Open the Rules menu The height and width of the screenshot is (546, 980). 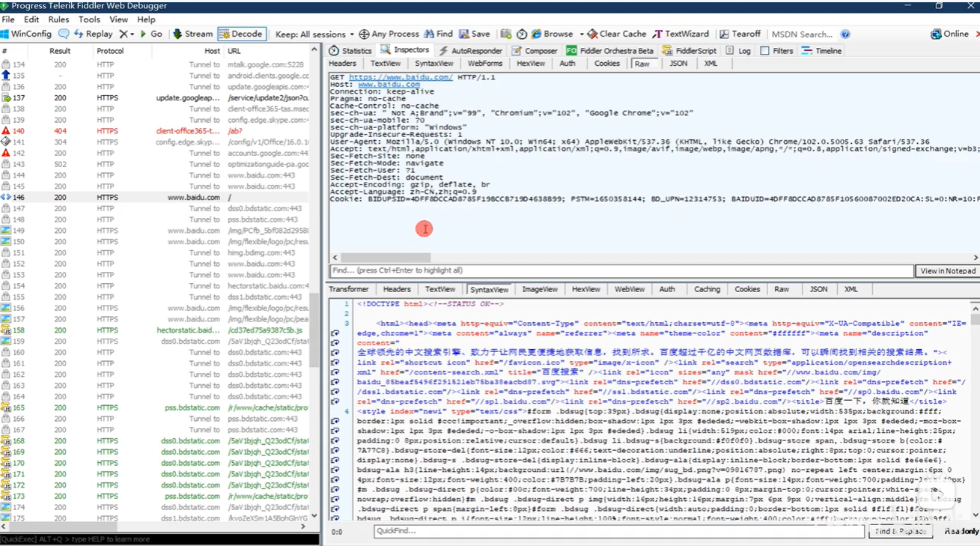pos(58,19)
